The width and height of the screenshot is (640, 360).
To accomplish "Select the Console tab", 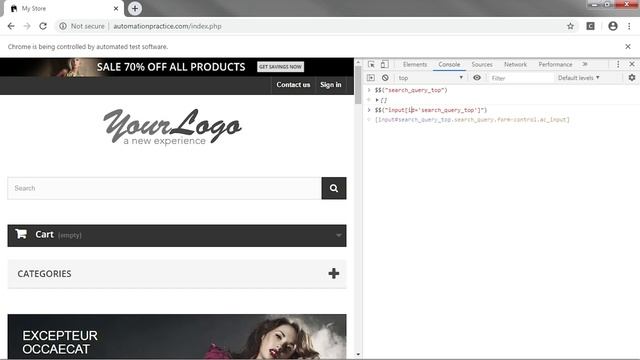I will click(x=449, y=64).
